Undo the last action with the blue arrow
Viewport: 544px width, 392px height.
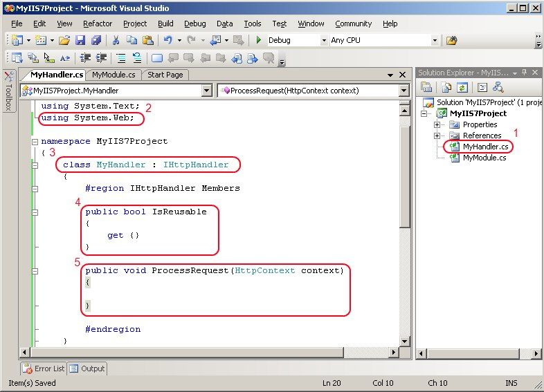point(168,40)
